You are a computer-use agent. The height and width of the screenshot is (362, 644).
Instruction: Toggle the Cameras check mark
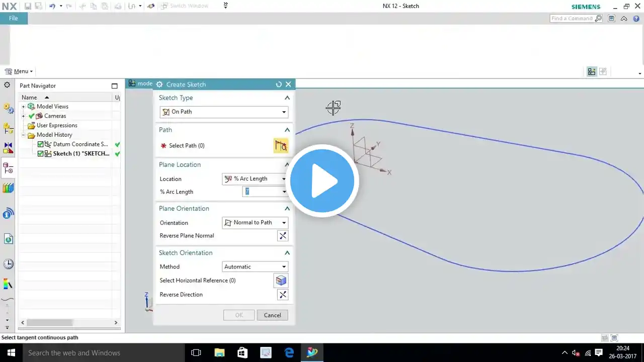tap(31, 116)
